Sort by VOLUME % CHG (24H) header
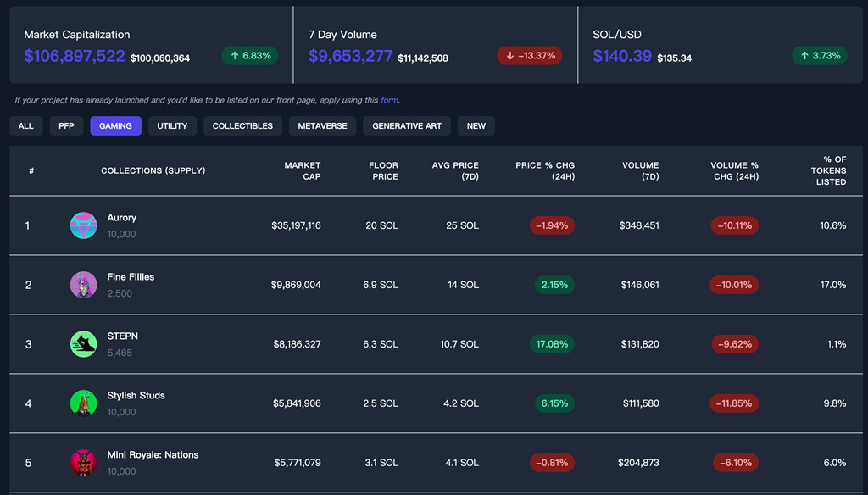868x495 pixels. click(735, 170)
